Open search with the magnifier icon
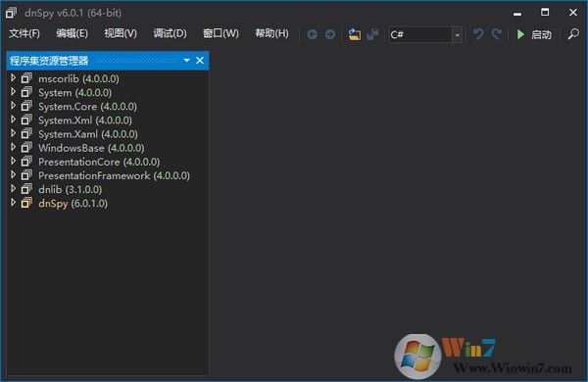This screenshot has height=382, width=588. pyautogui.click(x=573, y=34)
